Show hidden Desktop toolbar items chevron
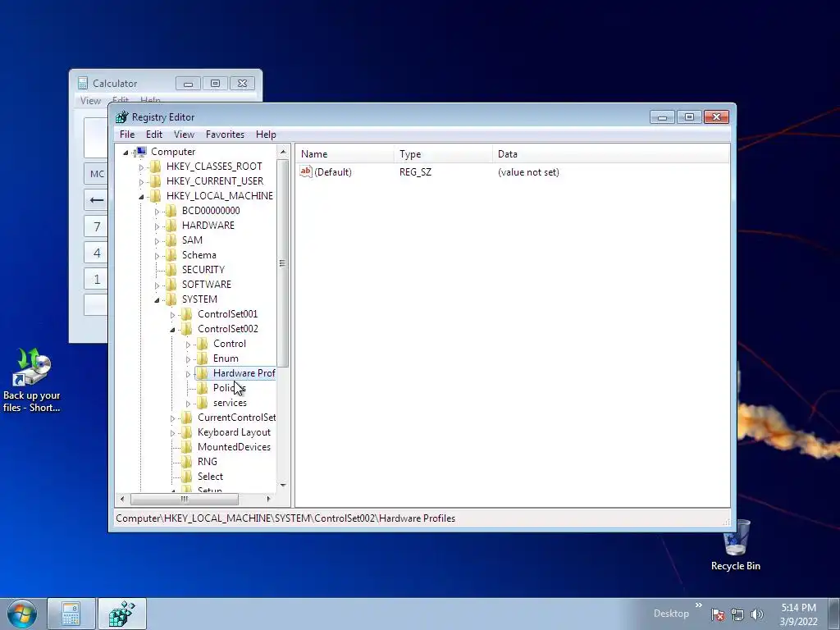The image size is (840, 630). [699, 605]
